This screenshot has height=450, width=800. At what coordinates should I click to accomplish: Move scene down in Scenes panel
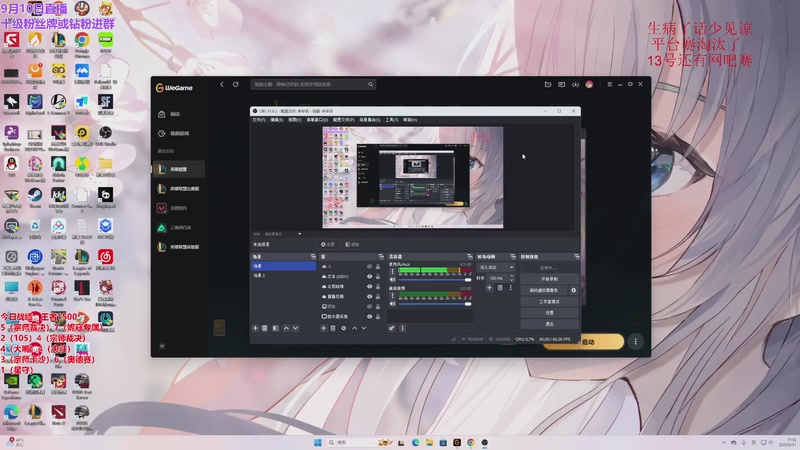(295, 328)
